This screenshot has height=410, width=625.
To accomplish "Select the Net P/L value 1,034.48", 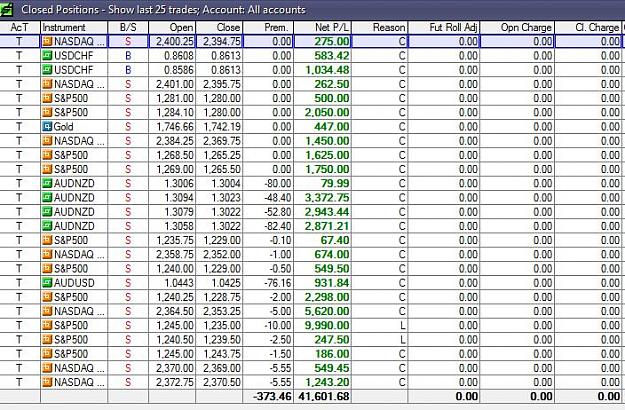I will [327, 70].
